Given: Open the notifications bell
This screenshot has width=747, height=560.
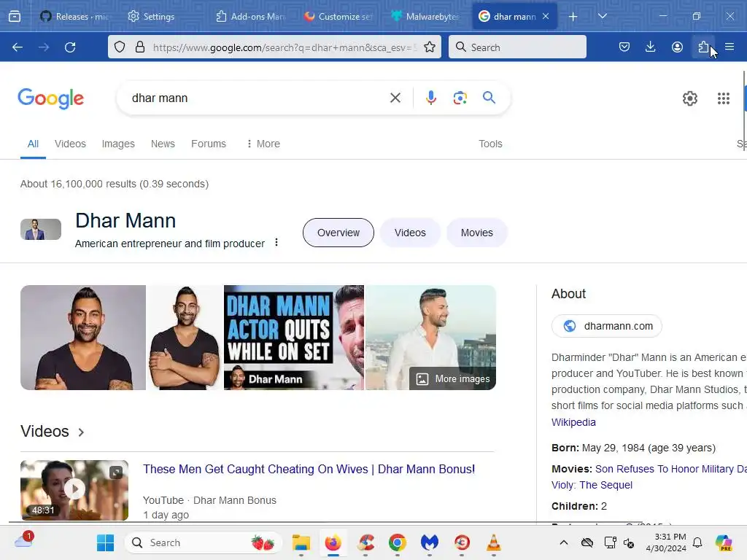Looking at the screenshot, I should pyautogui.click(x=697, y=542).
